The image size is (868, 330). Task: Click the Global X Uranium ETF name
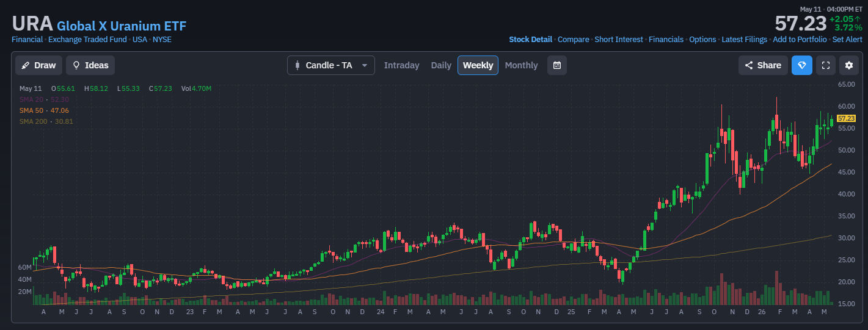click(x=122, y=26)
